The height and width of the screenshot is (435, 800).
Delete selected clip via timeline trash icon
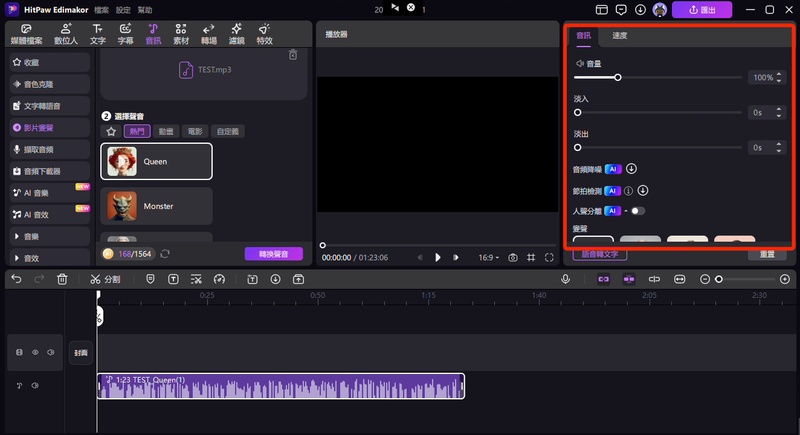[62, 279]
